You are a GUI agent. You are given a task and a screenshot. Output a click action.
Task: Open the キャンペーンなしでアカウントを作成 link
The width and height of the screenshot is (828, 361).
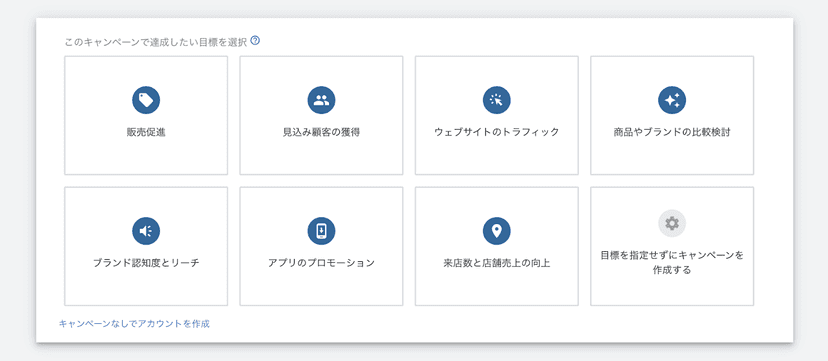(134, 324)
